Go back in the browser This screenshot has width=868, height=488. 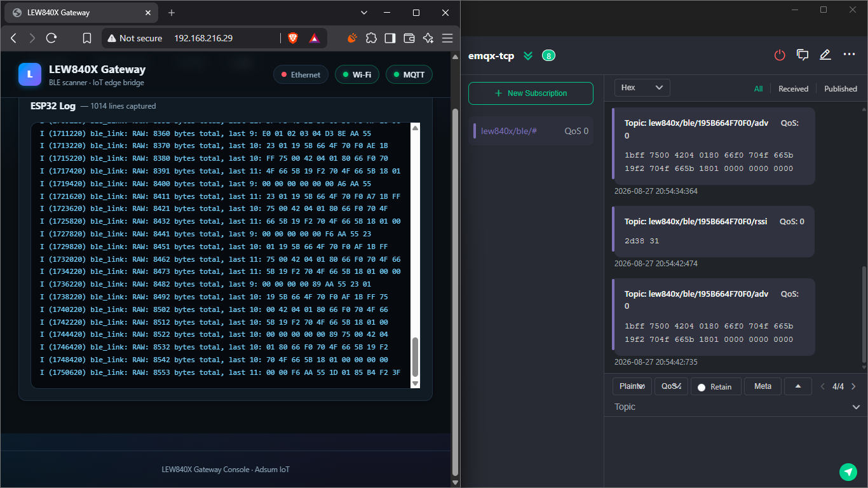pyautogui.click(x=13, y=38)
